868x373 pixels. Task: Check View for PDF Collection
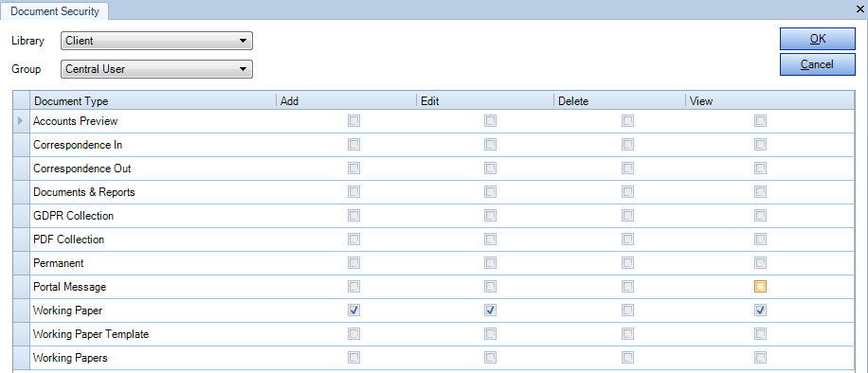tap(760, 240)
